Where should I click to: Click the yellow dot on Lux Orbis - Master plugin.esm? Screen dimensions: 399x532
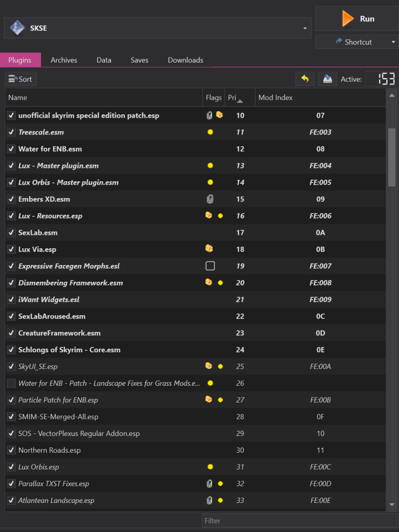coord(210,182)
